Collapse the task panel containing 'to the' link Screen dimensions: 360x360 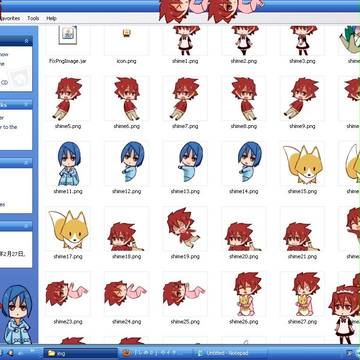coord(26,105)
